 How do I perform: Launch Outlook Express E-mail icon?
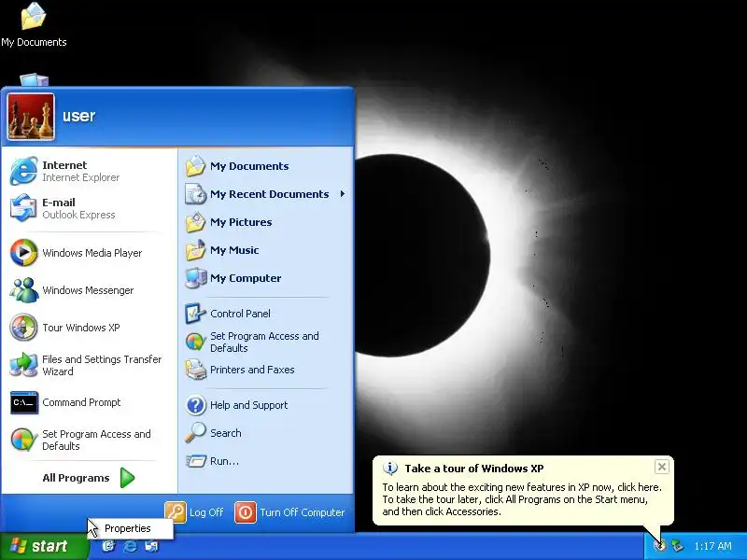(x=23, y=208)
